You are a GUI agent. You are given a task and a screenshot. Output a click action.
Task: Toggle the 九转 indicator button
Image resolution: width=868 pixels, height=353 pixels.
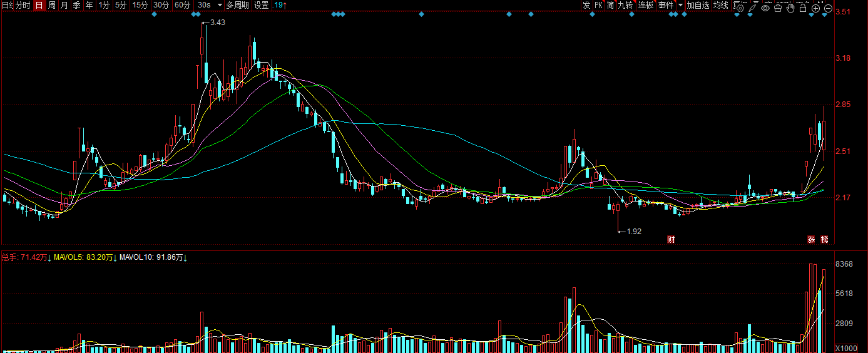tap(625, 5)
